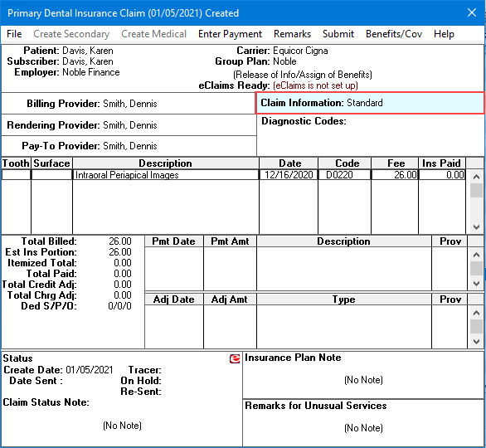Screen dimensions: 486x448
Task: Open the Insurance Plan Note block
Action: click(363, 375)
